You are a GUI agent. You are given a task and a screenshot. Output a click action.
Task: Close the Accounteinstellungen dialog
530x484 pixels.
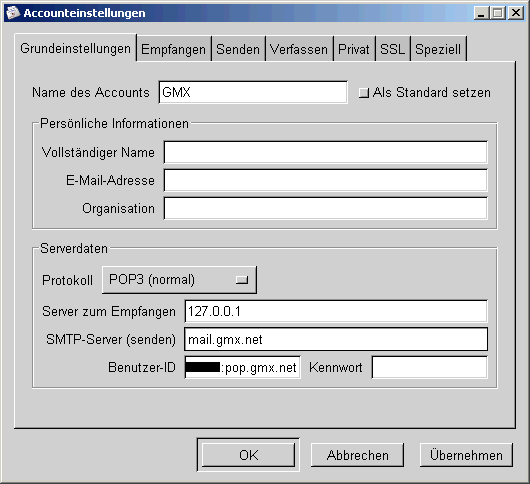515,13
